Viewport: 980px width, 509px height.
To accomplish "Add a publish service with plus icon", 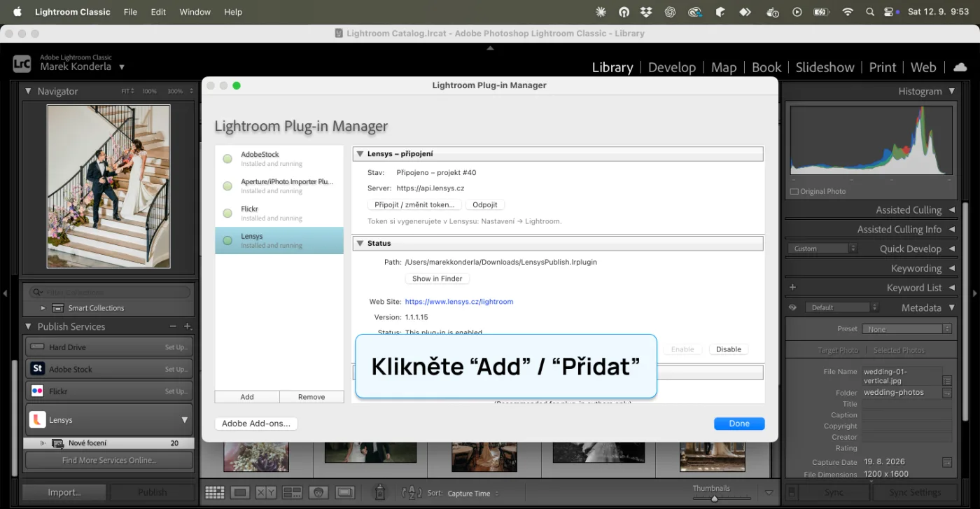I will pos(188,326).
